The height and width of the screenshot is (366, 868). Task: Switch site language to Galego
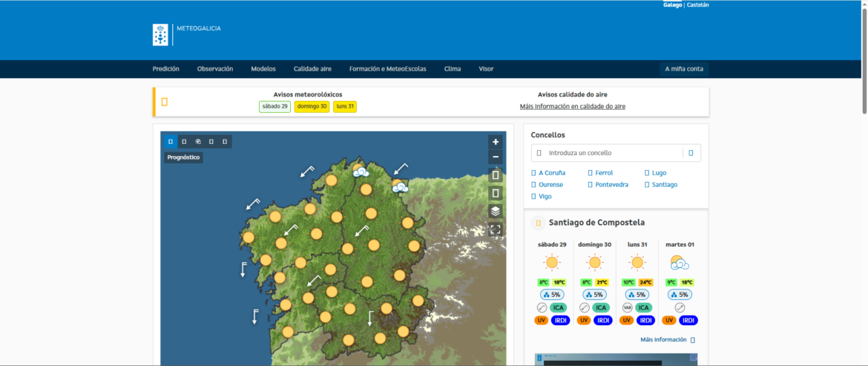click(672, 5)
